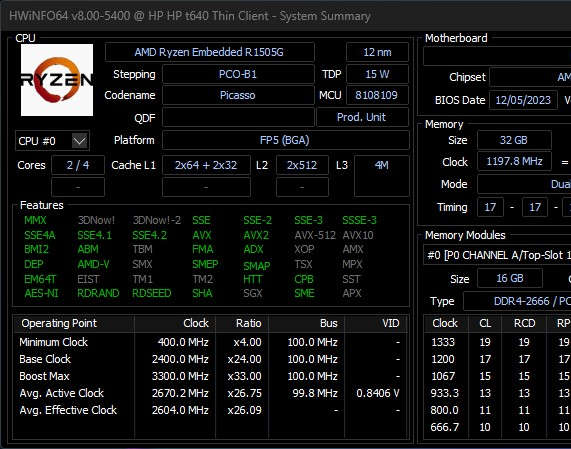
Task: Click the SME feature flag
Action: coord(304,294)
